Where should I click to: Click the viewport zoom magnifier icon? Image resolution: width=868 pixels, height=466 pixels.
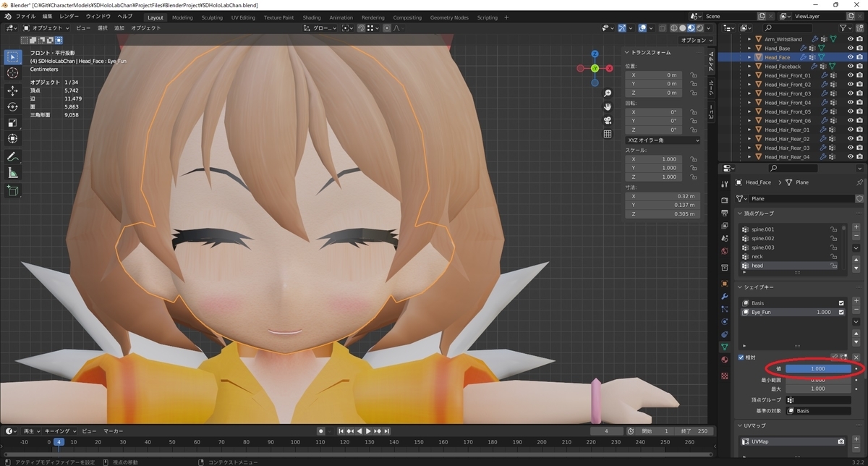[608, 93]
